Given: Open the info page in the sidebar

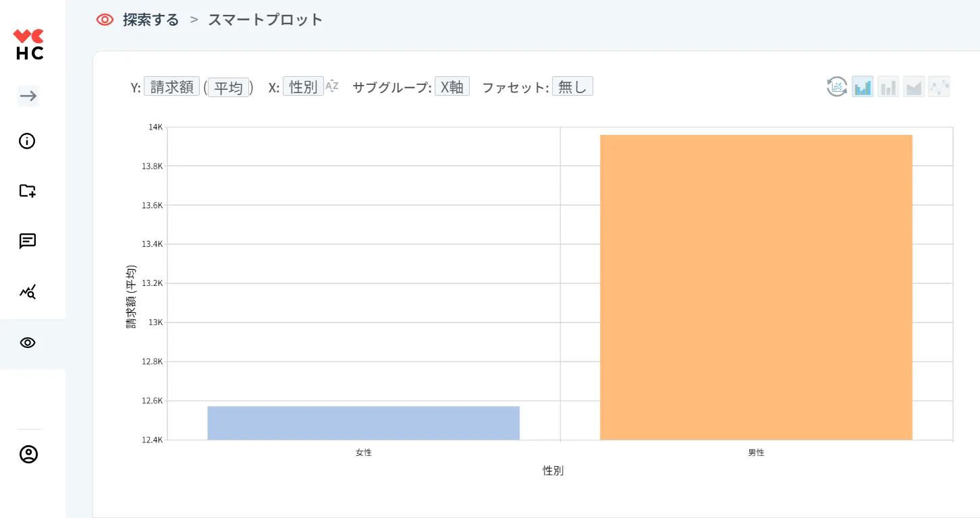Looking at the screenshot, I should point(28,141).
